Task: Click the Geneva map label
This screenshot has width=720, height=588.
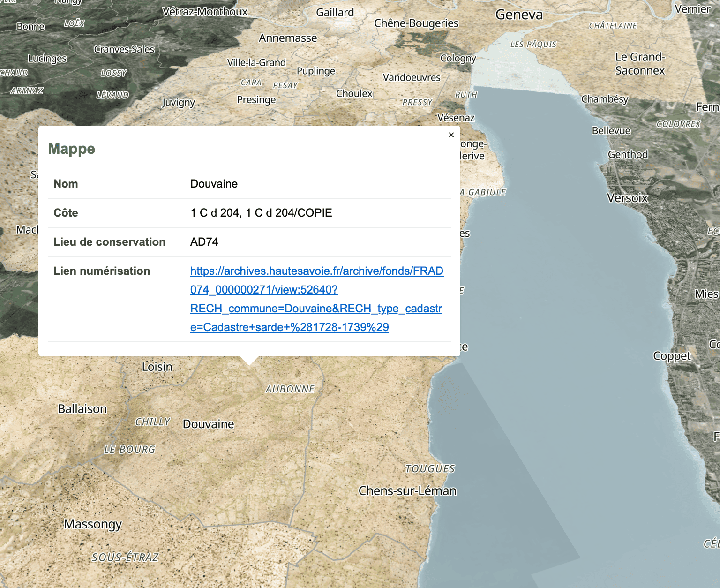Action: [519, 15]
